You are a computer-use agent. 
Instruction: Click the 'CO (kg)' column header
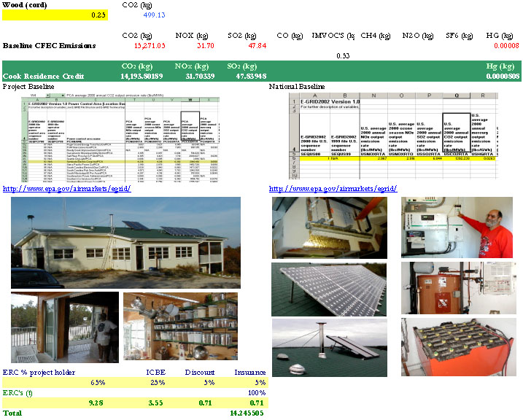click(290, 35)
